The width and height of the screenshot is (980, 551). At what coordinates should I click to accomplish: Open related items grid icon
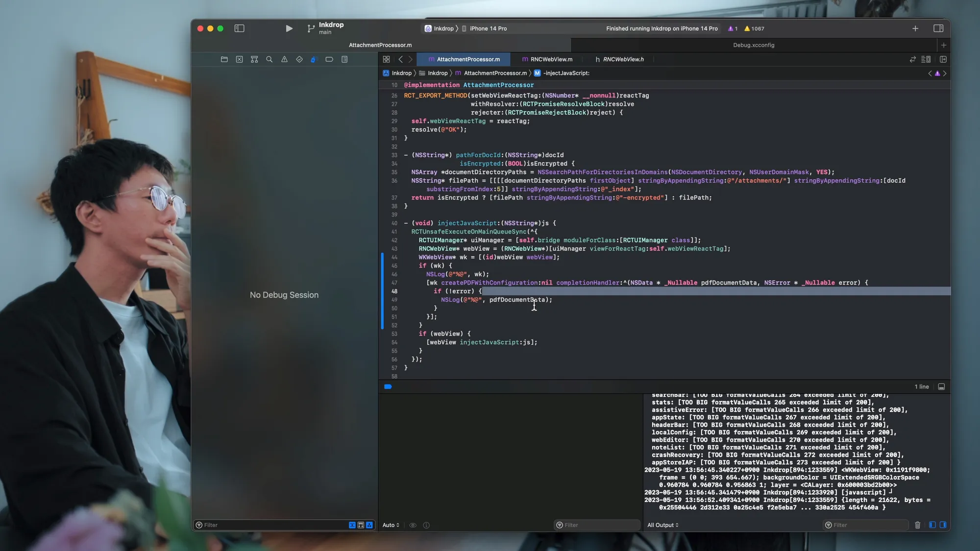coord(386,59)
